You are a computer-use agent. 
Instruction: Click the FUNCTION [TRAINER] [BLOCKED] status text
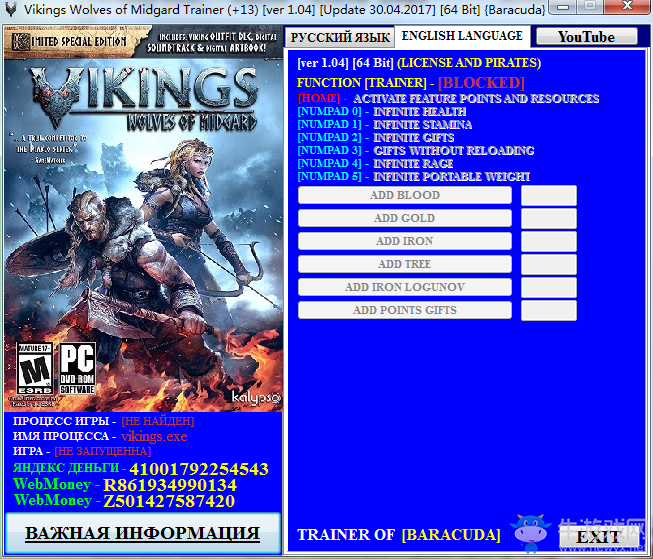(411, 82)
